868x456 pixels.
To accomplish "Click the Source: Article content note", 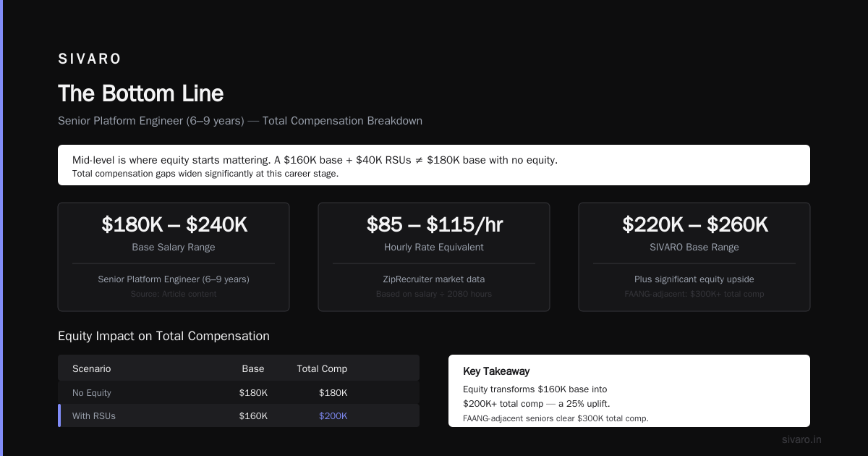I will point(174,294).
